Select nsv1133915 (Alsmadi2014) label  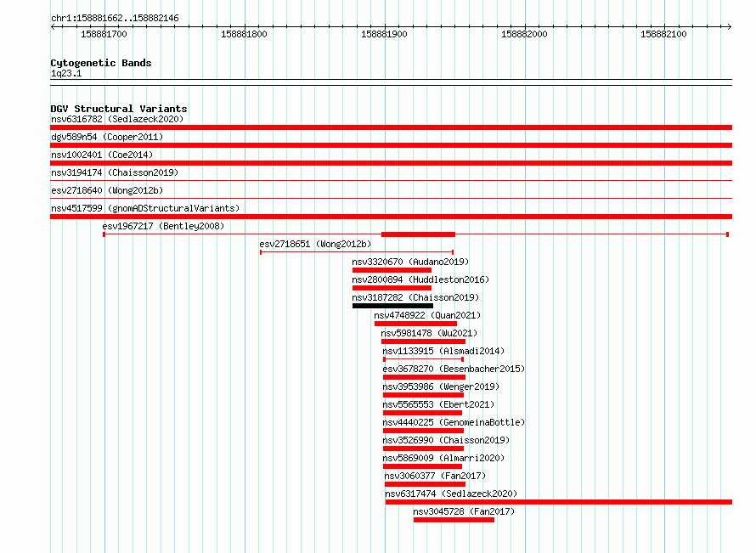tap(443, 351)
